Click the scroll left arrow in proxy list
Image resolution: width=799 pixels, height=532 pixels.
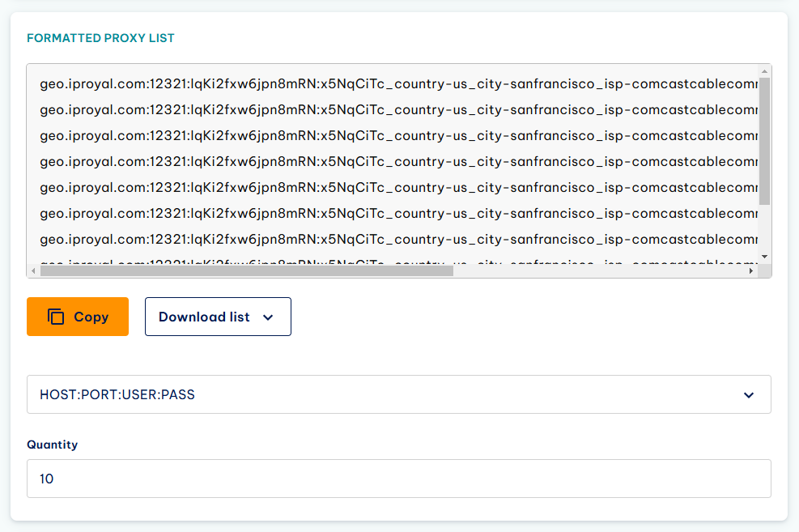pos(34,271)
